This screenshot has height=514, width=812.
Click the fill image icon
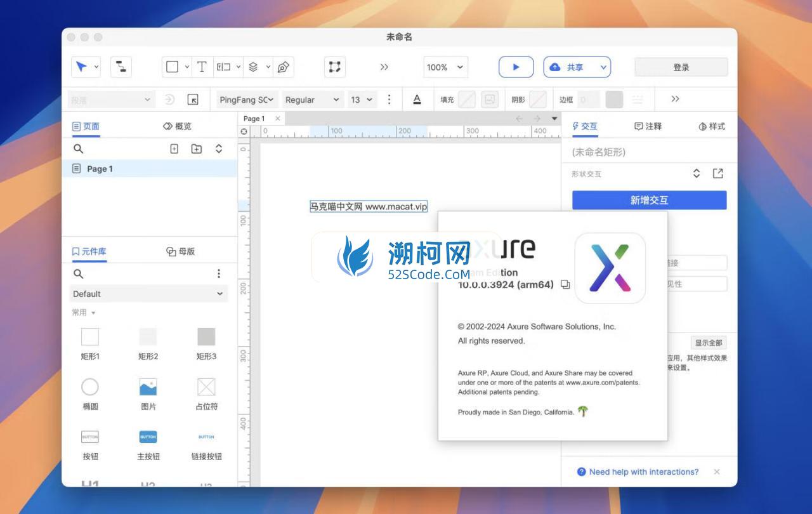(490, 100)
